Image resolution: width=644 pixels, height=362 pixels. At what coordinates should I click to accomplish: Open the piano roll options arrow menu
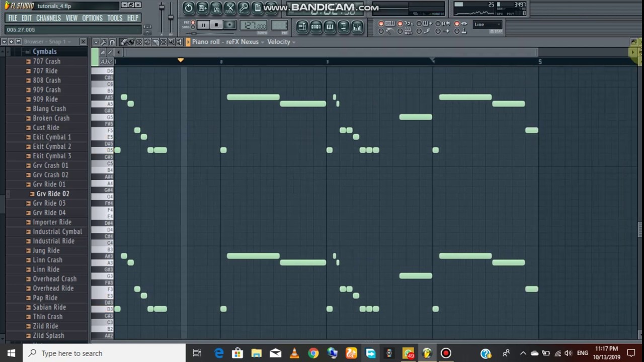coord(96,42)
